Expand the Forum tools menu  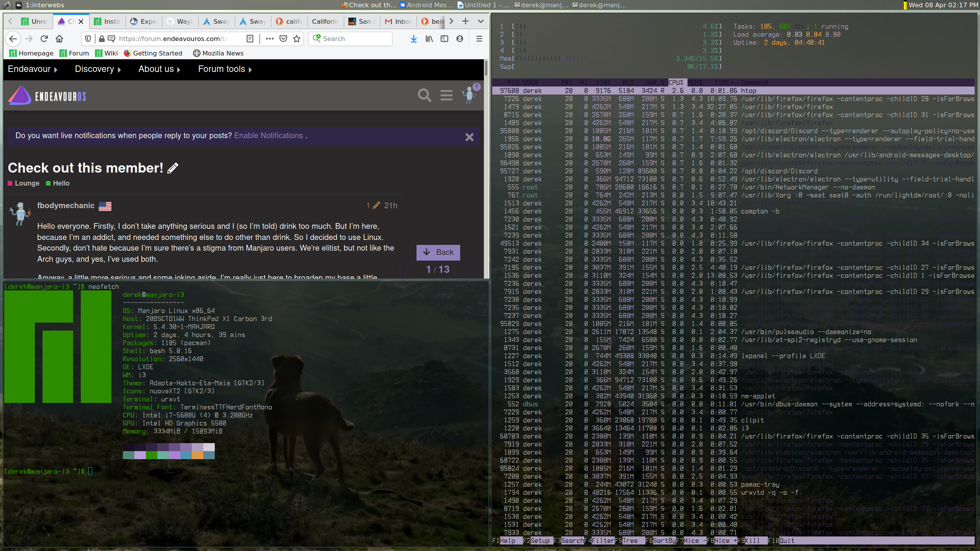pos(225,69)
